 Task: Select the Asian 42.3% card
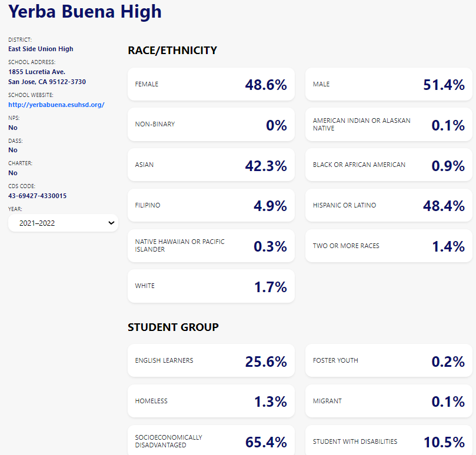click(x=211, y=165)
